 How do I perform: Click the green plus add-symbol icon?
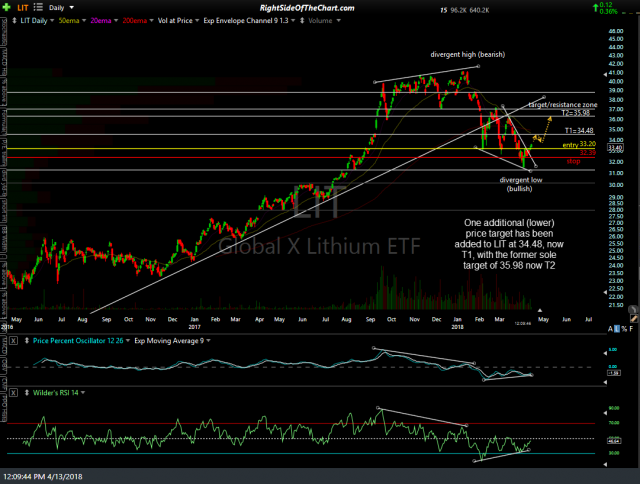click(7, 7)
